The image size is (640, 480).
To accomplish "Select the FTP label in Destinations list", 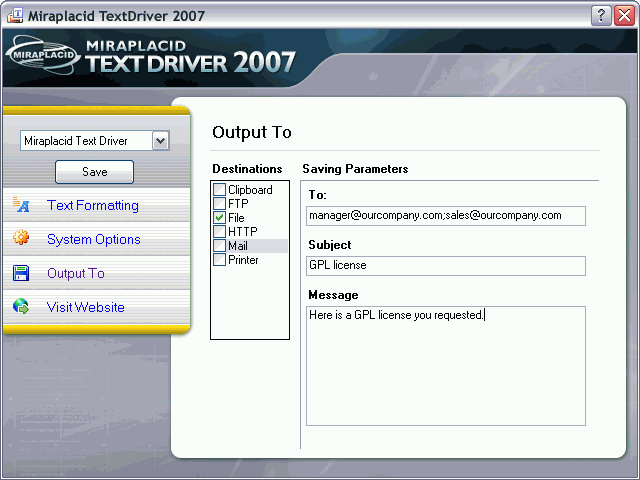I will point(238,204).
